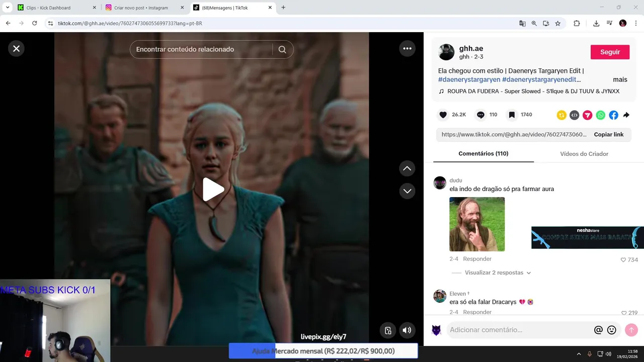Open the 'ROUPA DA FUDERA' sound link
This screenshot has width=644, height=362.
pos(533,92)
